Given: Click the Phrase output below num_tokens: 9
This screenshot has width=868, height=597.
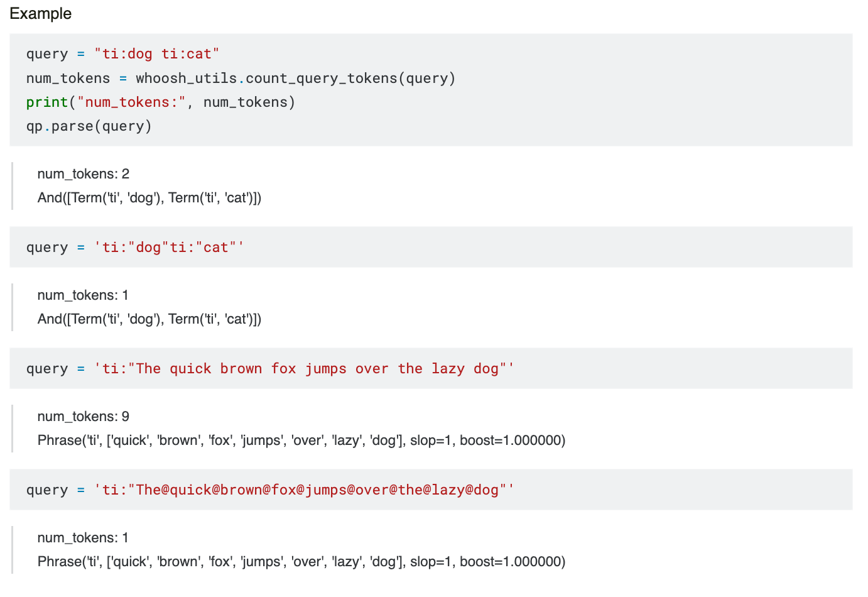Looking at the screenshot, I should click(301, 441).
